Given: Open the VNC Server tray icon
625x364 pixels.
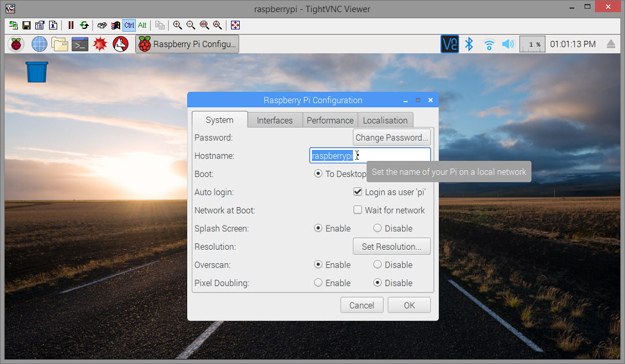Looking at the screenshot, I should click(x=449, y=44).
